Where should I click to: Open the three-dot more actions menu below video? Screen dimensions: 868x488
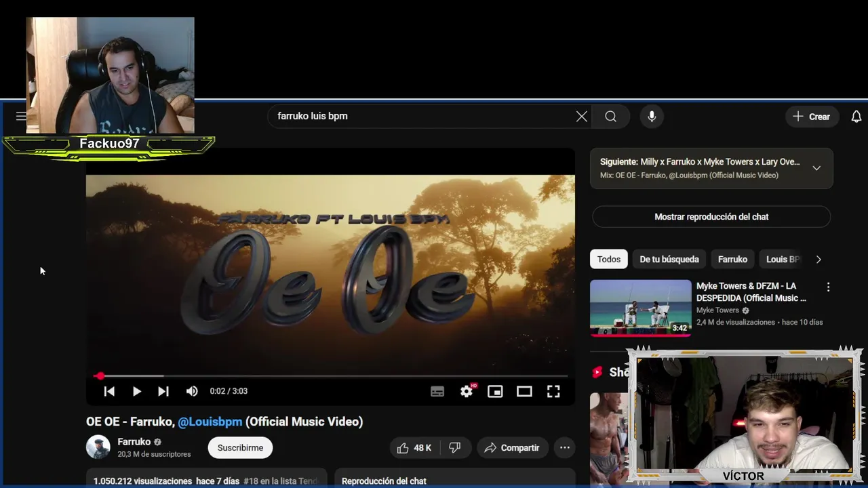point(564,448)
